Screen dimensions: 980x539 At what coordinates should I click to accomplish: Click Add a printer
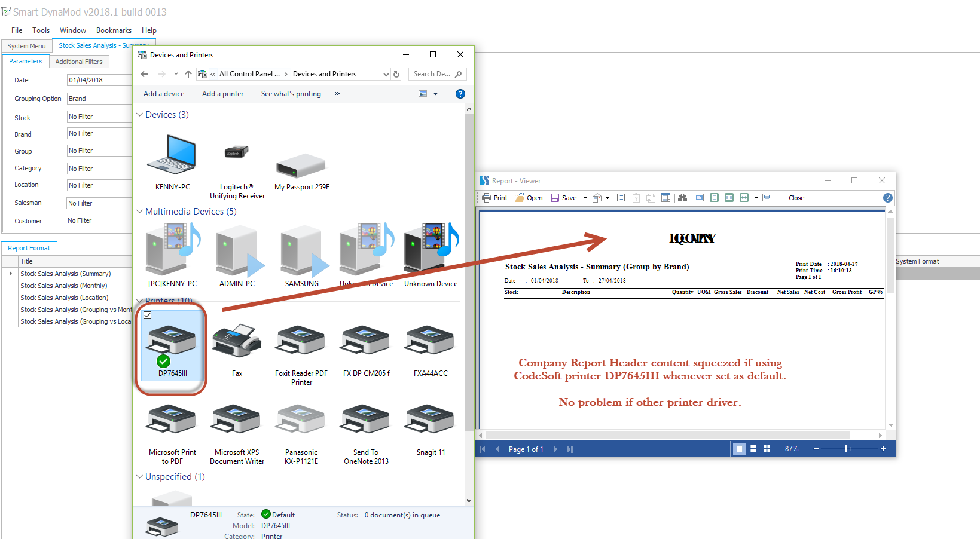222,94
